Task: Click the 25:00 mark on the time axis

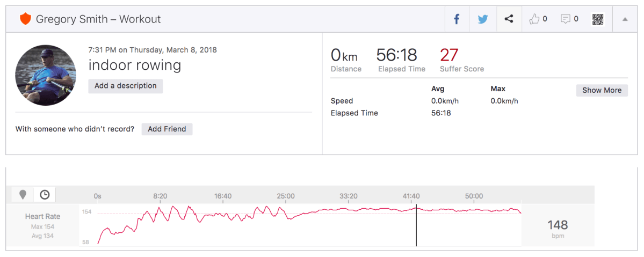Action: click(x=286, y=196)
